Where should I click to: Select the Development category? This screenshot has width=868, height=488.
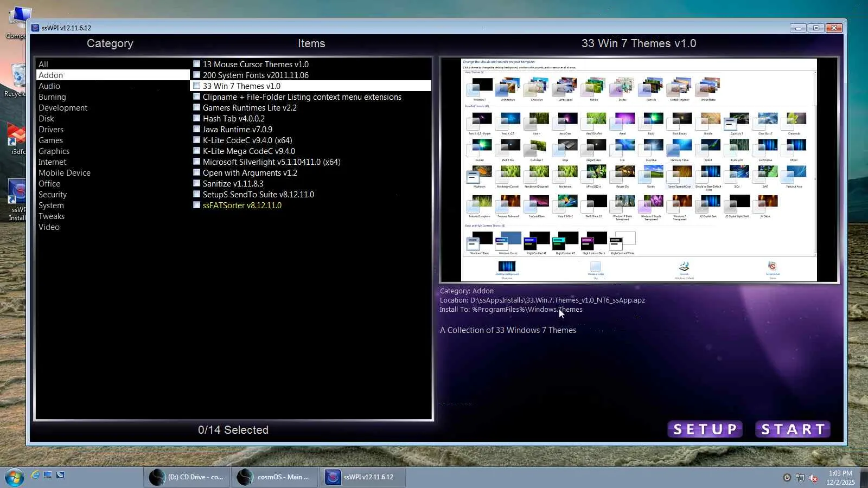(113, 107)
